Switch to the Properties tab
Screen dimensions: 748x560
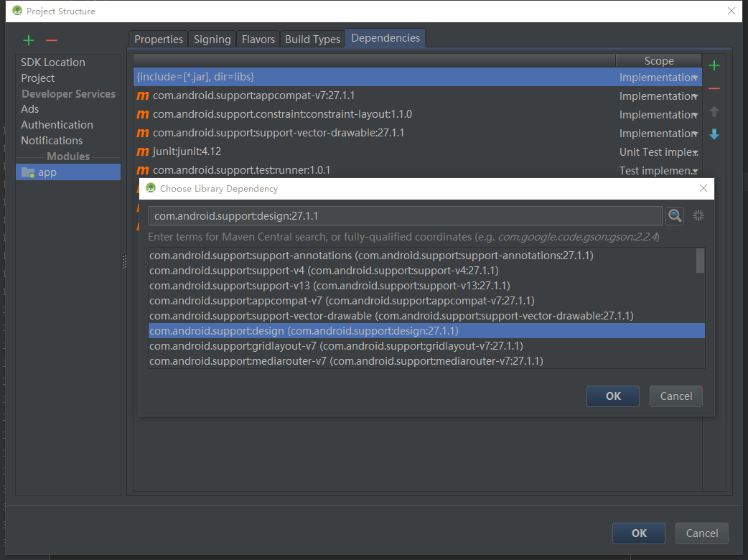(x=159, y=39)
